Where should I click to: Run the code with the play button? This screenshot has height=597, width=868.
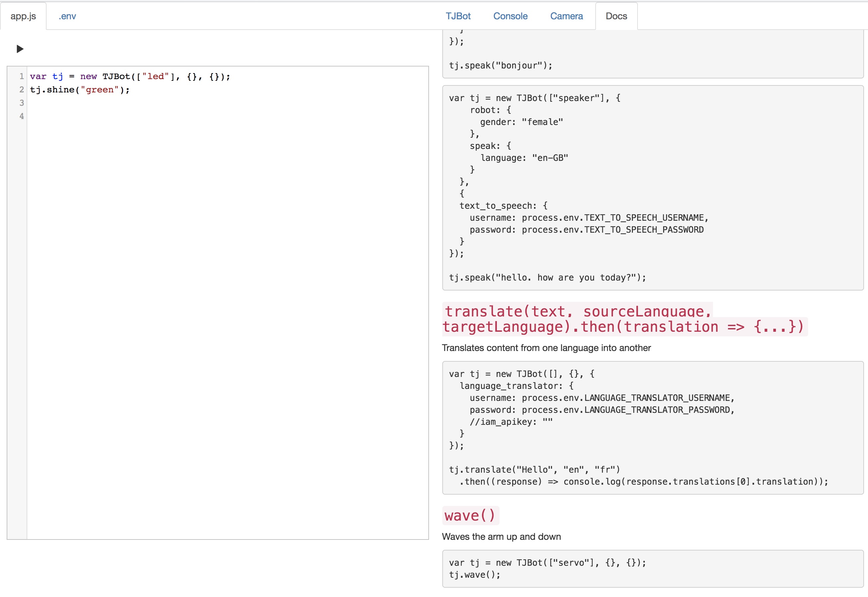tap(20, 49)
